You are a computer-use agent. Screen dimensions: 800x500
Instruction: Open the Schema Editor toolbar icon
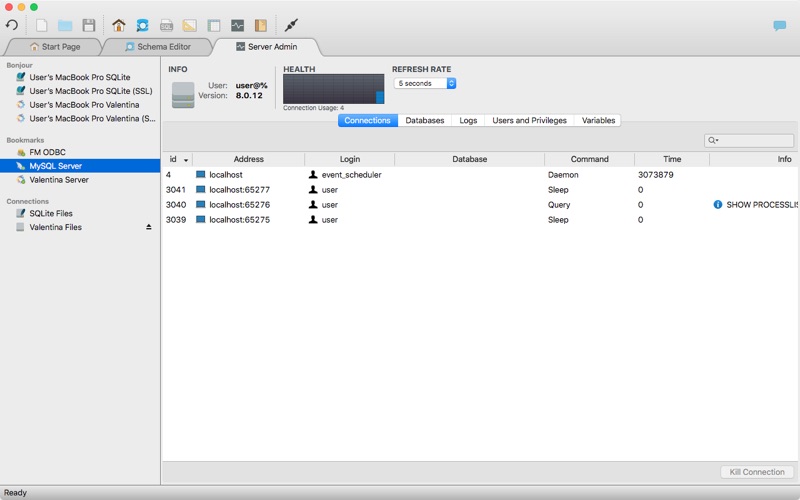143,25
